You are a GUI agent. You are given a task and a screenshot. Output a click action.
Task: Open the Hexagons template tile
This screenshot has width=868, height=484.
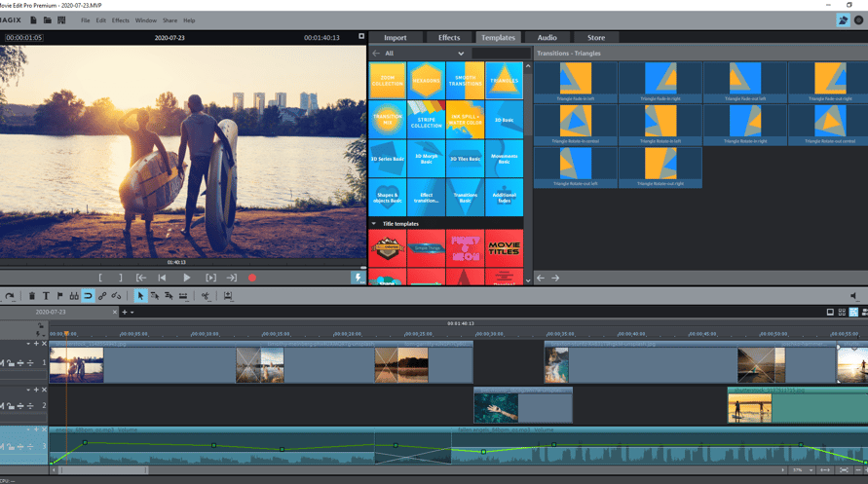click(x=426, y=81)
